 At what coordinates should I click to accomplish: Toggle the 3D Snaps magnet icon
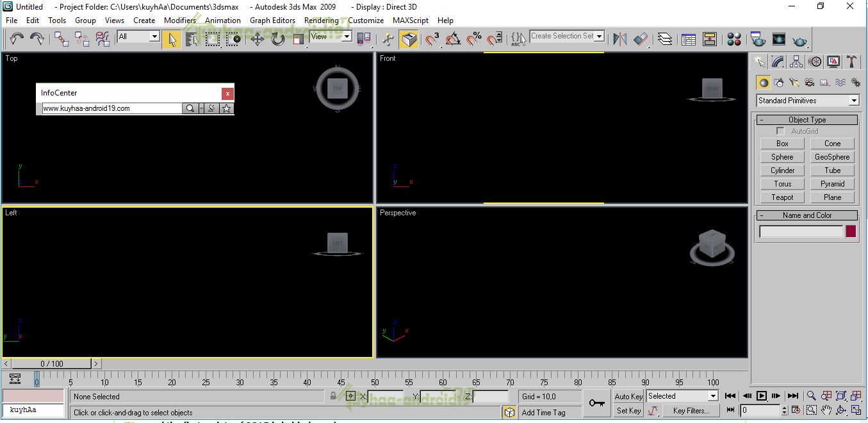[x=433, y=39]
